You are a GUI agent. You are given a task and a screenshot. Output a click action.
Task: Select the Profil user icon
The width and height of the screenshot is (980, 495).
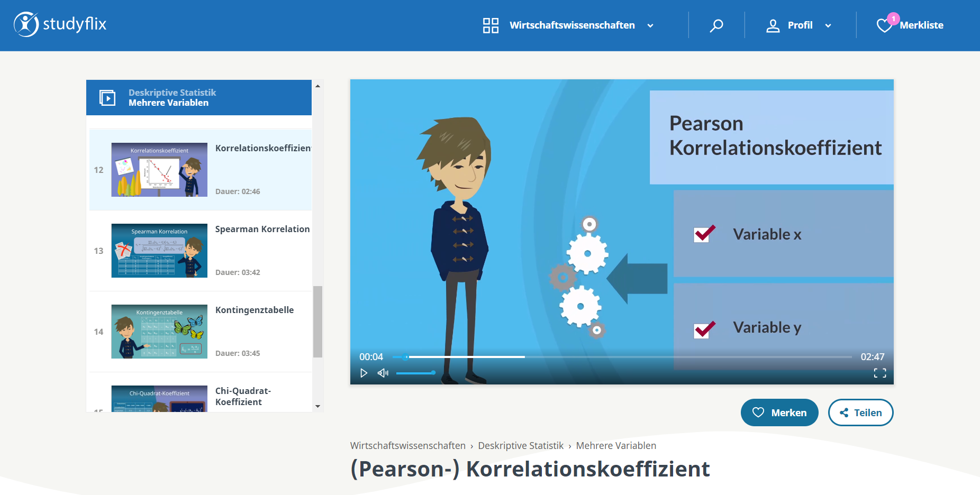tap(774, 25)
